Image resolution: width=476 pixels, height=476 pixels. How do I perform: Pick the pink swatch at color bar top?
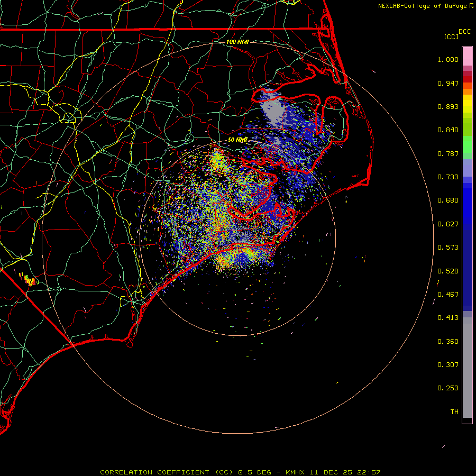[467, 57]
